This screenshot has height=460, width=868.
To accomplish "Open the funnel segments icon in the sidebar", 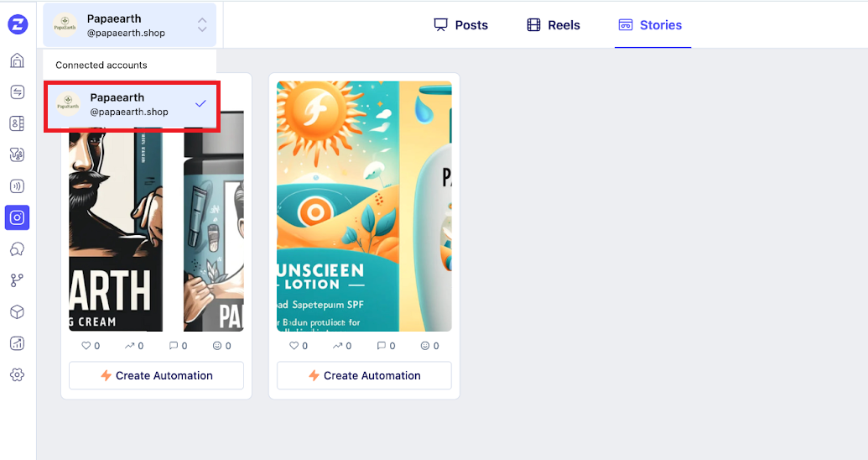I will (x=17, y=154).
